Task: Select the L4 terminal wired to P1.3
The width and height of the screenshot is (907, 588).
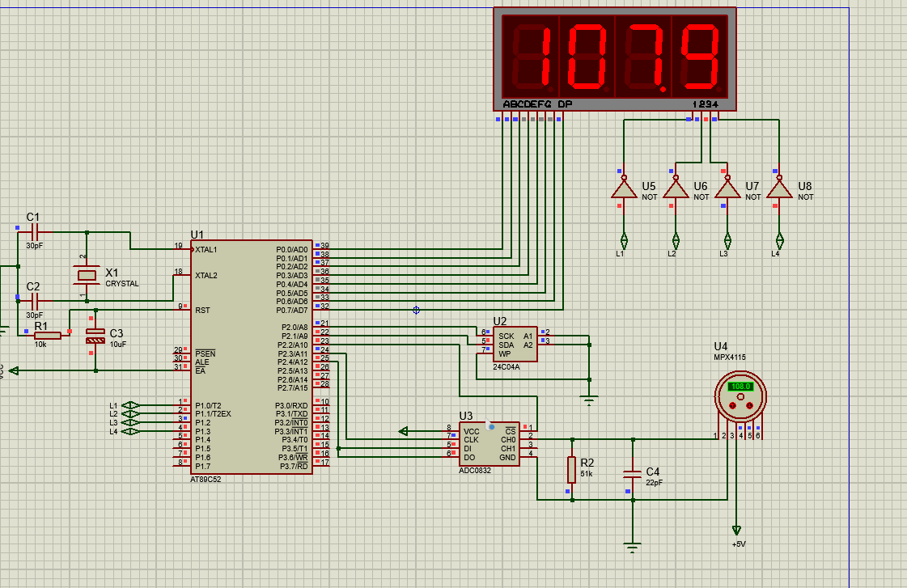Action: pyautogui.click(x=130, y=431)
